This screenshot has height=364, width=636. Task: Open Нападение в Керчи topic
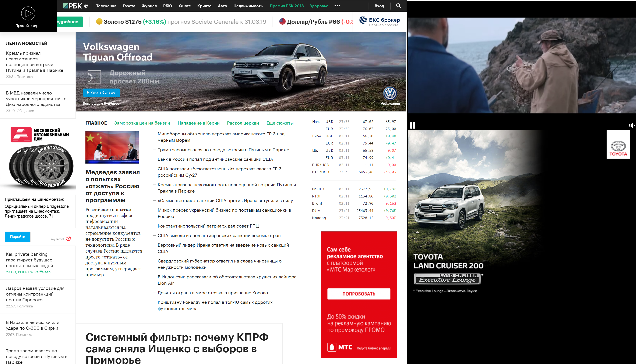tap(198, 123)
